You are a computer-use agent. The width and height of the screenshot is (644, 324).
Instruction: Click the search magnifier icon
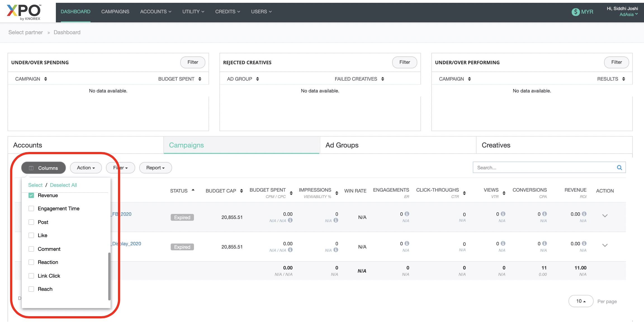619,168
